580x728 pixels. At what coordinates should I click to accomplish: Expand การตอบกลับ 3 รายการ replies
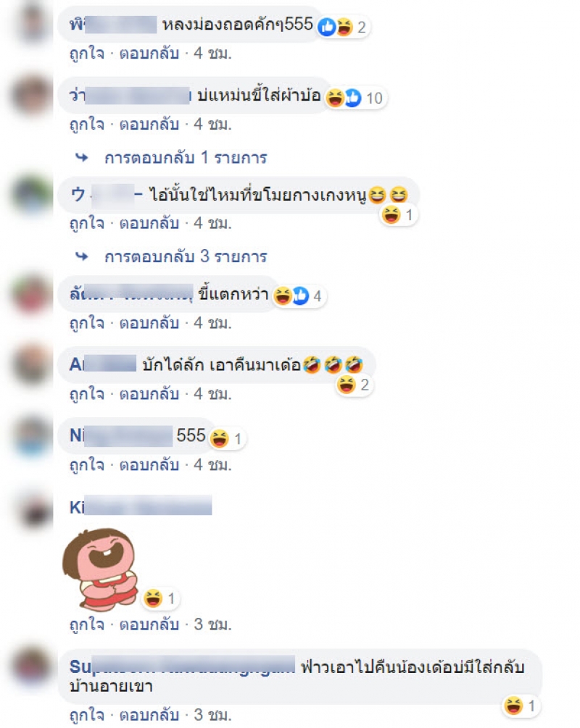(186, 256)
